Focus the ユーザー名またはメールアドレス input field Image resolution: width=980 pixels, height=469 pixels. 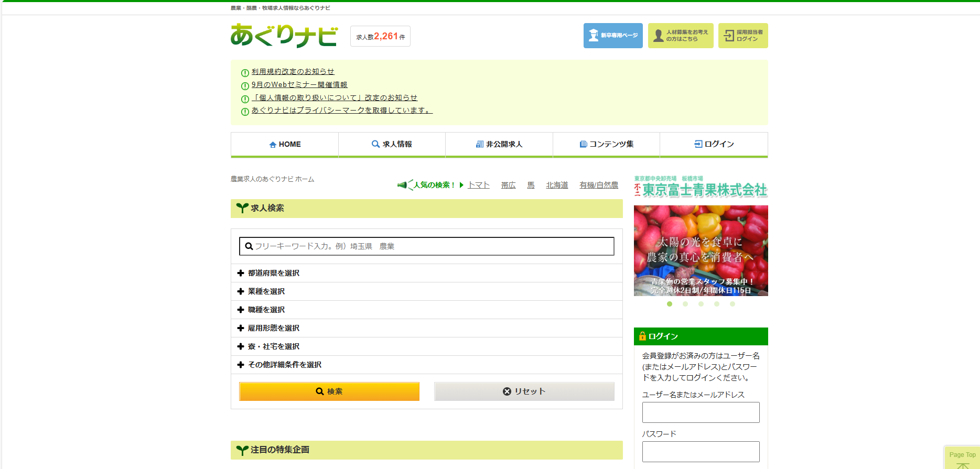pos(701,412)
